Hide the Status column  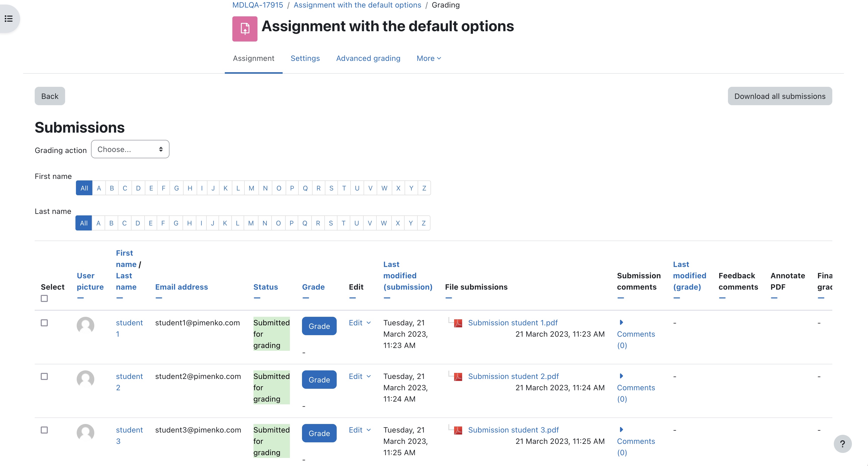257,298
